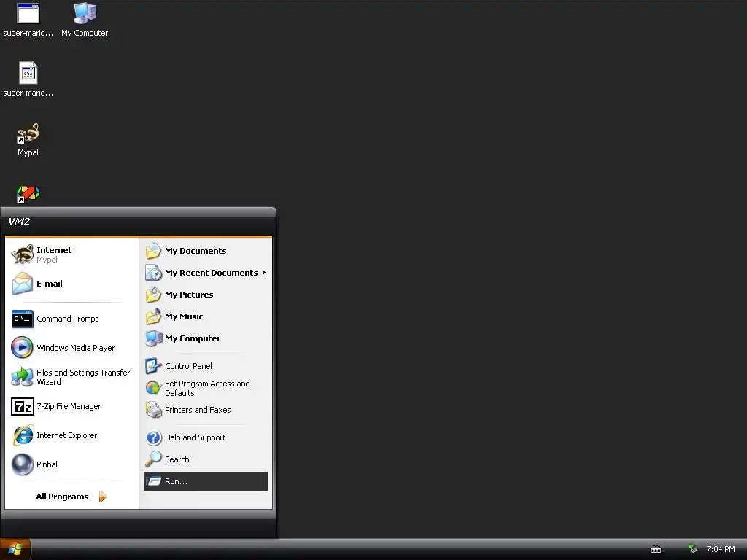747x560 pixels.
Task: Open My Computer in Start menu
Action: 205,338
